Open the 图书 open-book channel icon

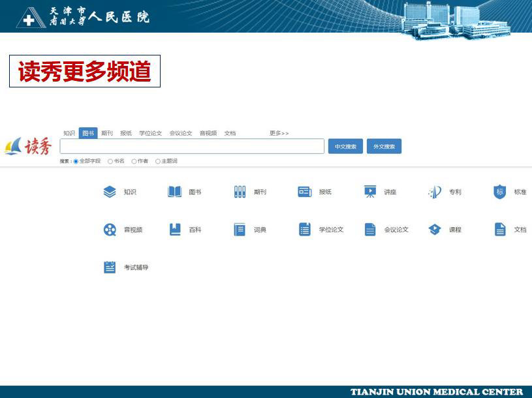pos(174,192)
